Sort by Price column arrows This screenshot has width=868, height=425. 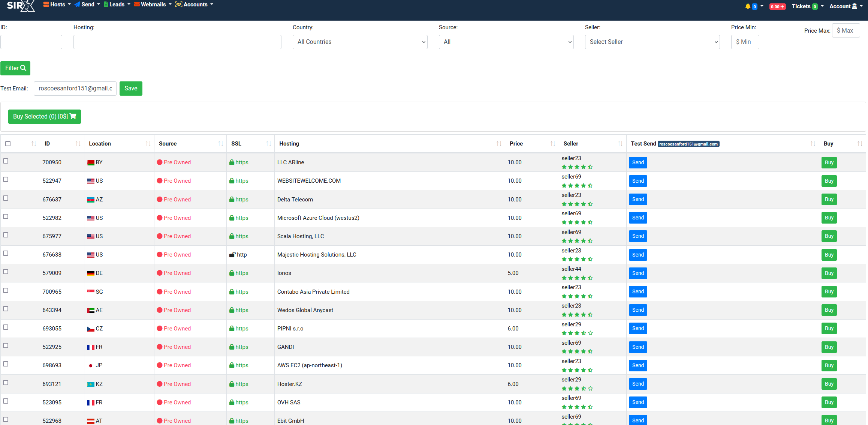point(553,144)
